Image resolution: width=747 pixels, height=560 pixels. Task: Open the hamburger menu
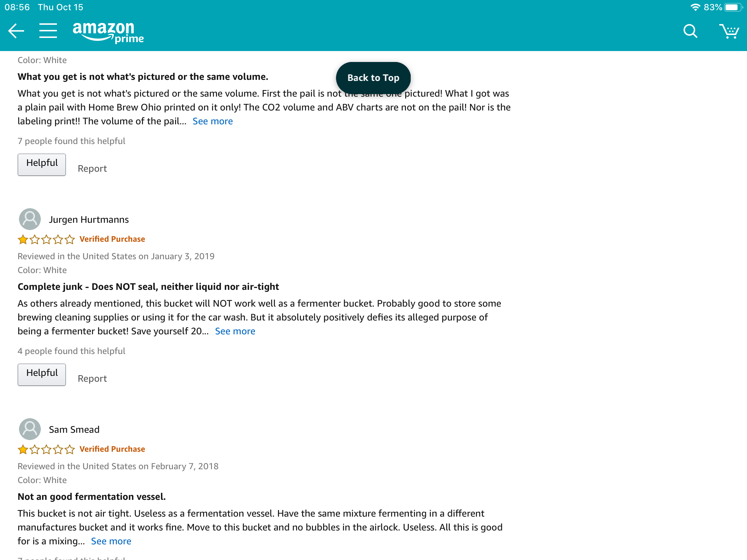click(48, 31)
